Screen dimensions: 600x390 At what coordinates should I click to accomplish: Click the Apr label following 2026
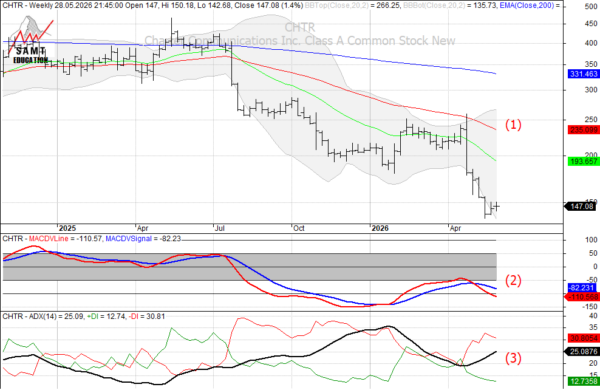pos(455,228)
